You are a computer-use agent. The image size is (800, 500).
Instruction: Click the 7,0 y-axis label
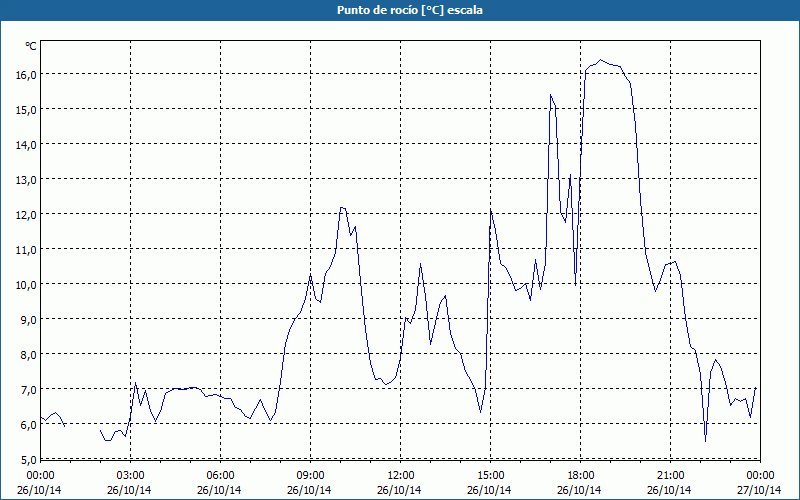(x=29, y=389)
